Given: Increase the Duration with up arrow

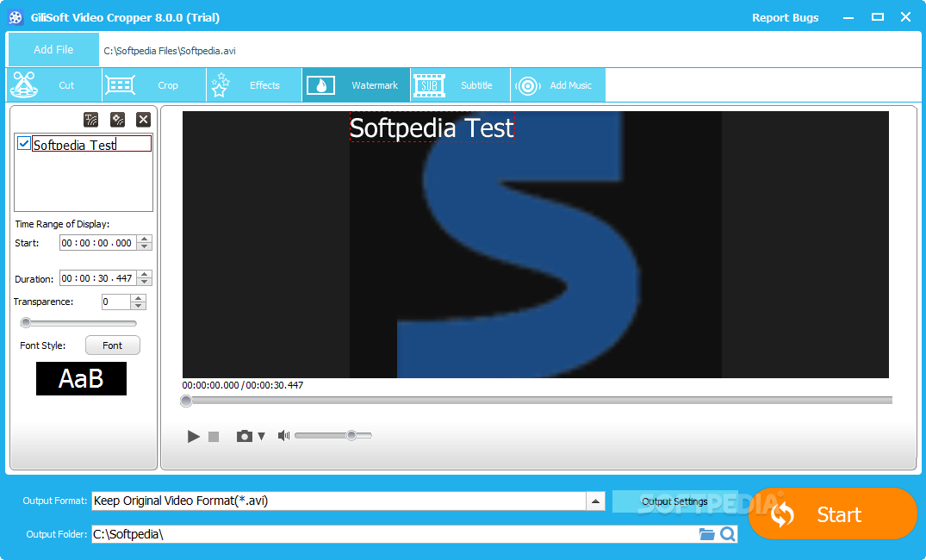Looking at the screenshot, I should pos(145,274).
